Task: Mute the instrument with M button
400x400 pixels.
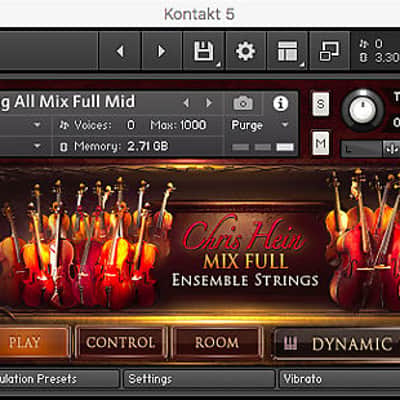Action: [x=321, y=143]
